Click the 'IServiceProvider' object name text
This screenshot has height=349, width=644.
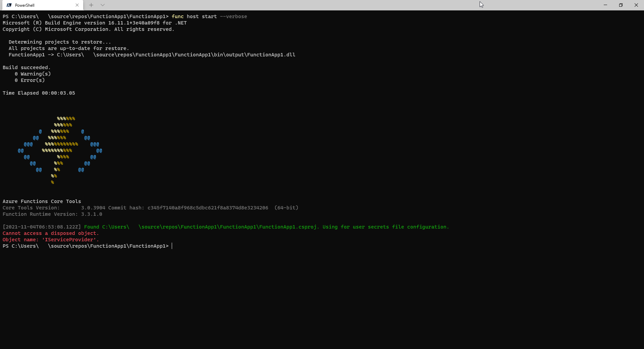pyautogui.click(x=69, y=240)
